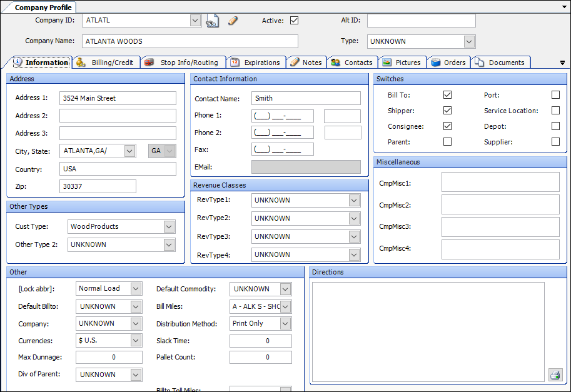The height and width of the screenshot is (392, 571).
Task: Enable the Service Location checkbox
Action: (x=555, y=111)
